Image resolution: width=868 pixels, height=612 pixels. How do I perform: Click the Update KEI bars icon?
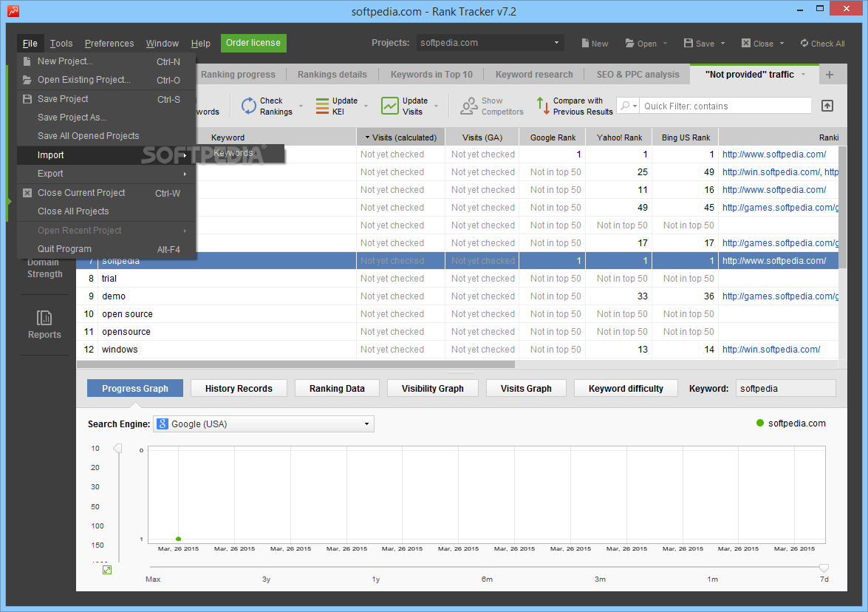point(322,106)
